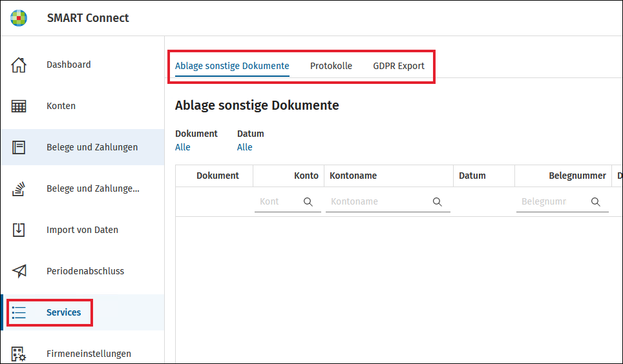Click the Import von Daten download icon

point(19,230)
